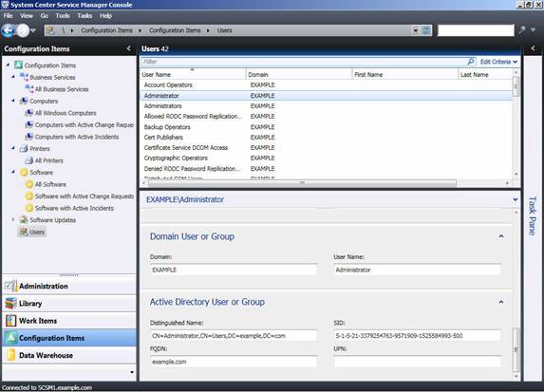Open the workspace buttons options arrow

132,372
